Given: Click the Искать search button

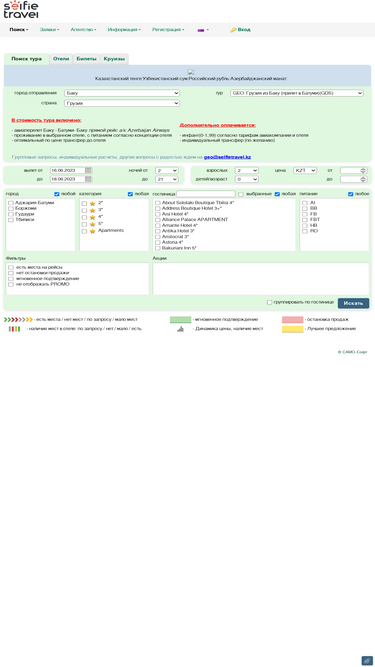Looking at the screenshot, I should (353, 303).
